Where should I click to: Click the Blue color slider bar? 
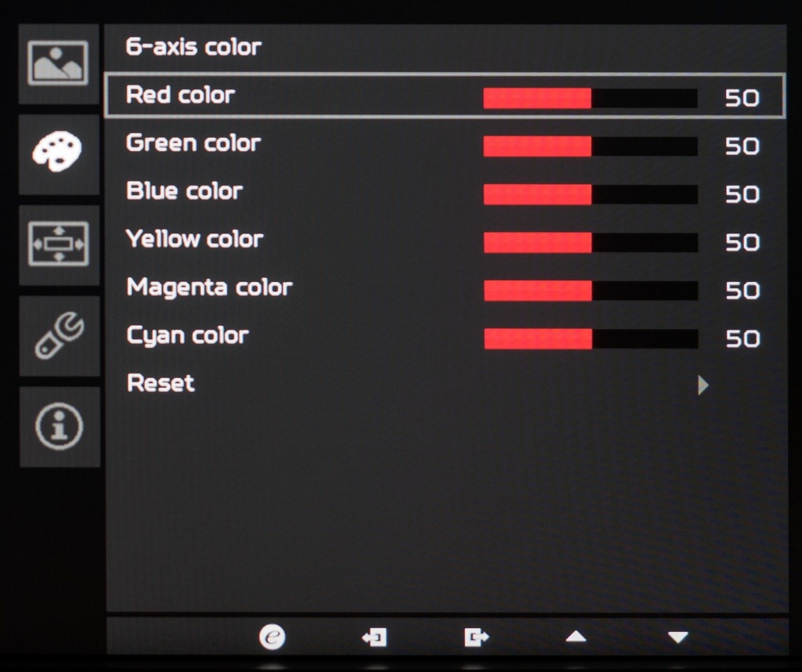click(590, 194)
